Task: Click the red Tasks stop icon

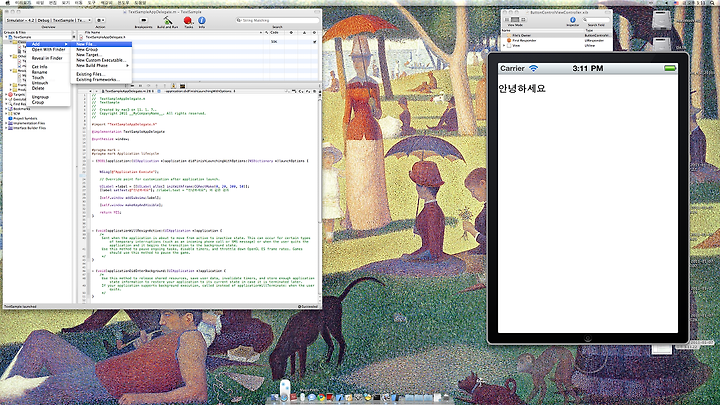Action: point(188,21)
